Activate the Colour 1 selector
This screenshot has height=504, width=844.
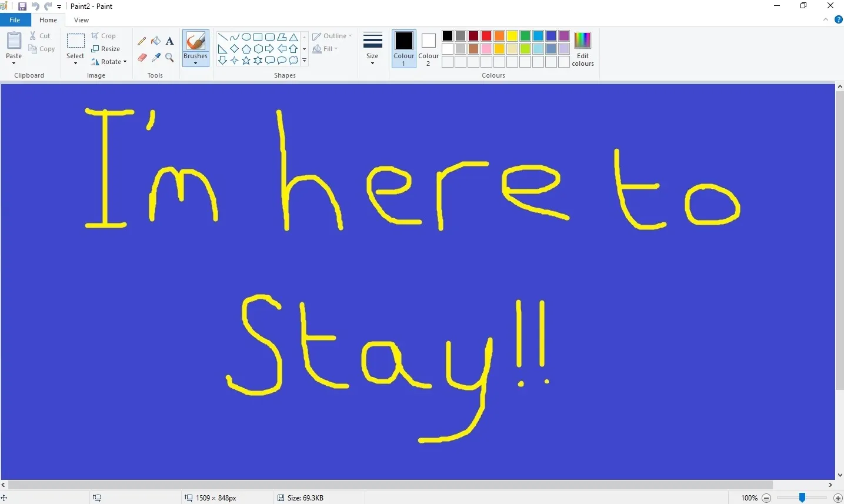404,48
